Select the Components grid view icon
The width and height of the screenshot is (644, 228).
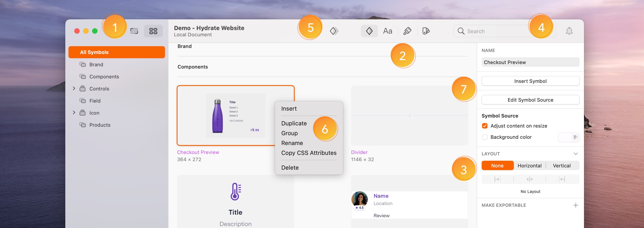tap(153, 31)
